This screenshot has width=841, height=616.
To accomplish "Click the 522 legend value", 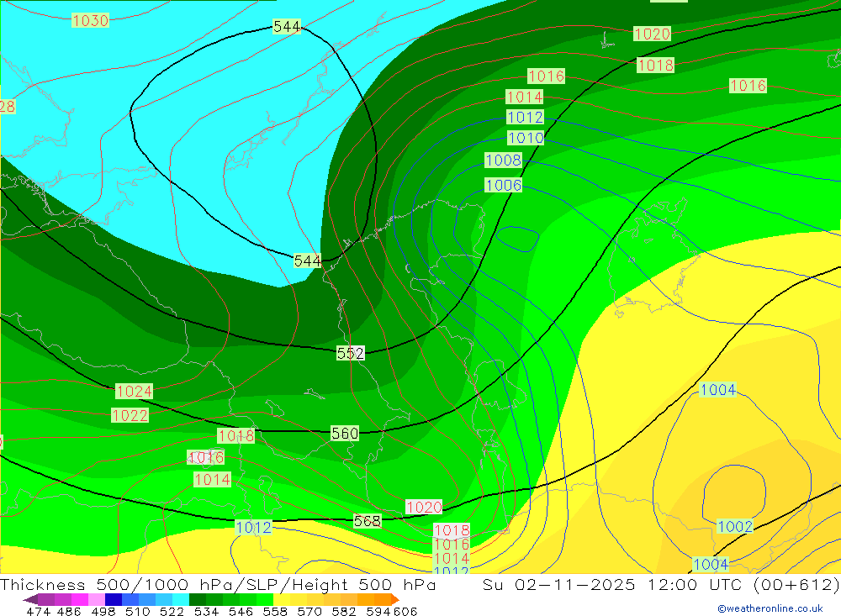I will click(172, 611).
